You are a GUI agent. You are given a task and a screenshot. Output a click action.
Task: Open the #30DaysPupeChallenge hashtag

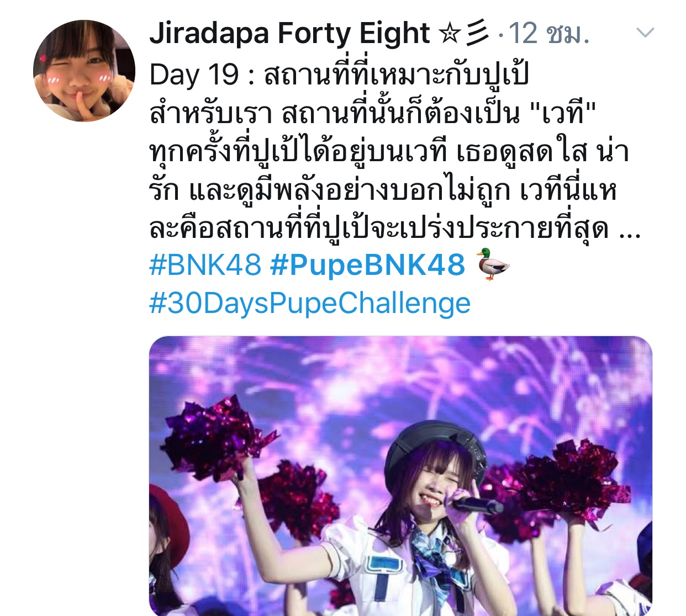coord(310,304)
